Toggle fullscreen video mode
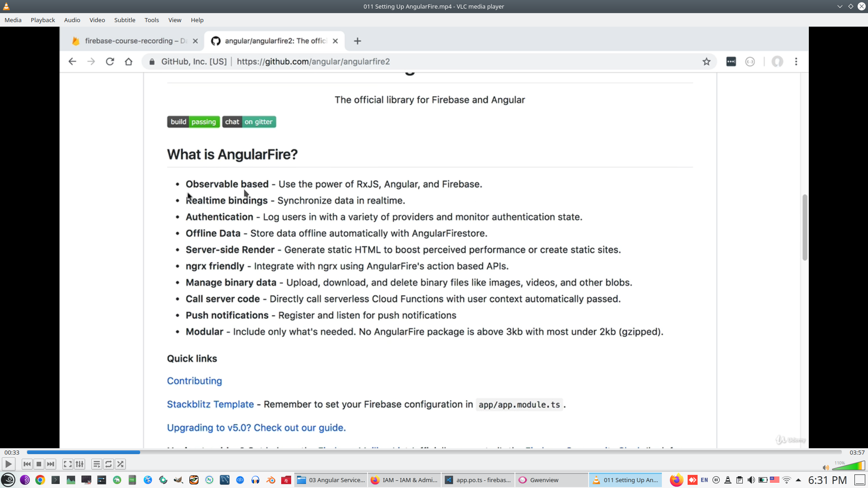This screenshot has height=488, width=868. click(x=68, y=464)
